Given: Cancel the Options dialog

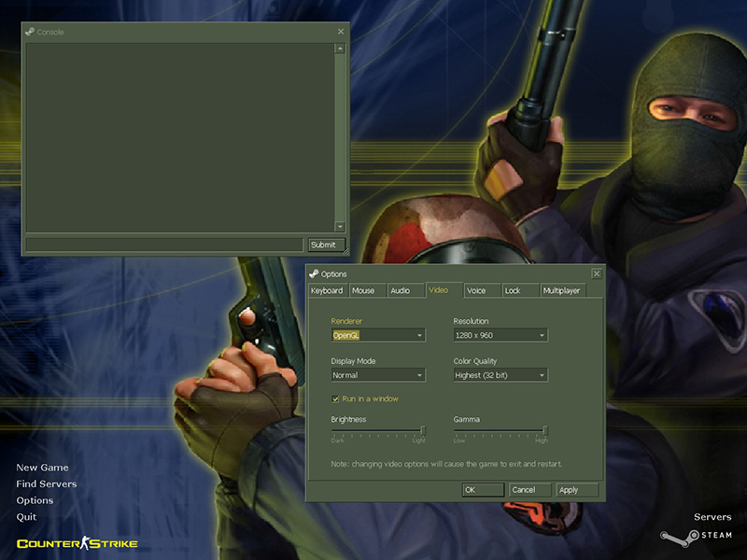Looking at the screenshot, I should [x=529, y=490].
